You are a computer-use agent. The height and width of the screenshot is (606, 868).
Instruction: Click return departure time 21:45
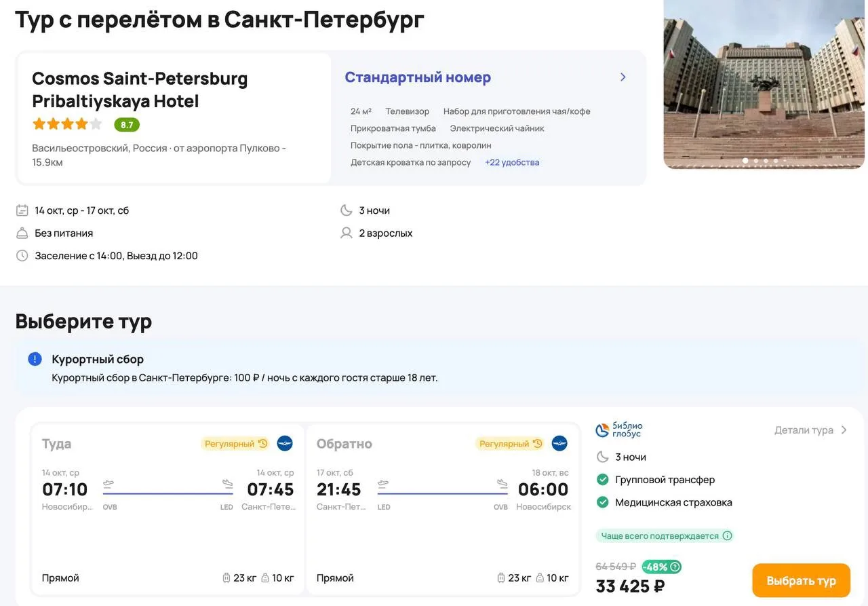339,489
